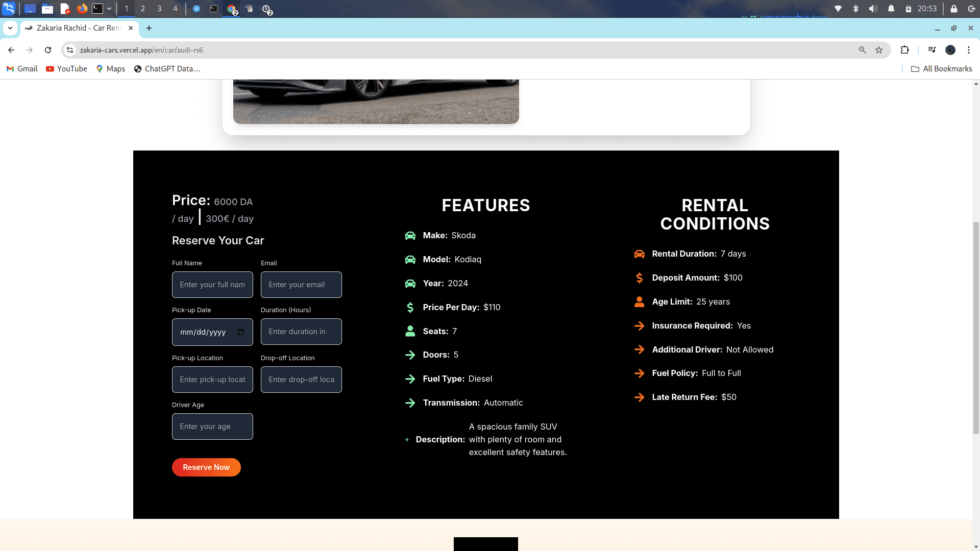Click the "Rental Duration: 7 days" line
The image size is (980, 551).
pos(690,254)
